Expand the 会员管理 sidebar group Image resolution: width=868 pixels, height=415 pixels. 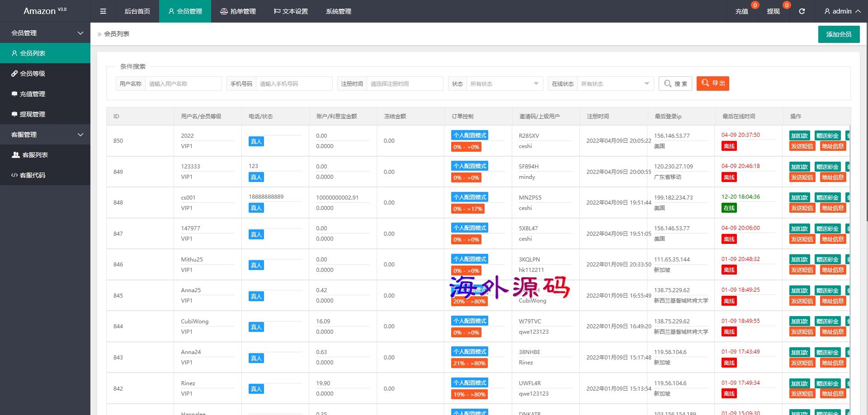pyautogui.click(x=45, y=33)
